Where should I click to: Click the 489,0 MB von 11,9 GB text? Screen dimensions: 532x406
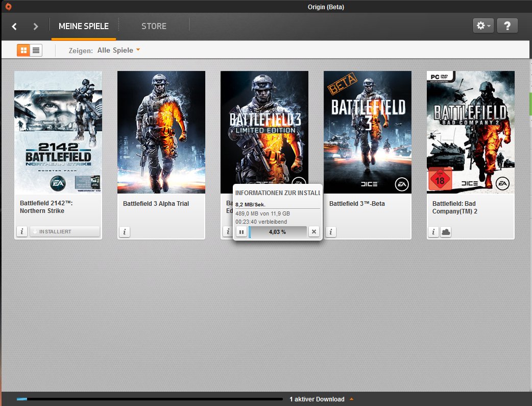tap(262, 213)
